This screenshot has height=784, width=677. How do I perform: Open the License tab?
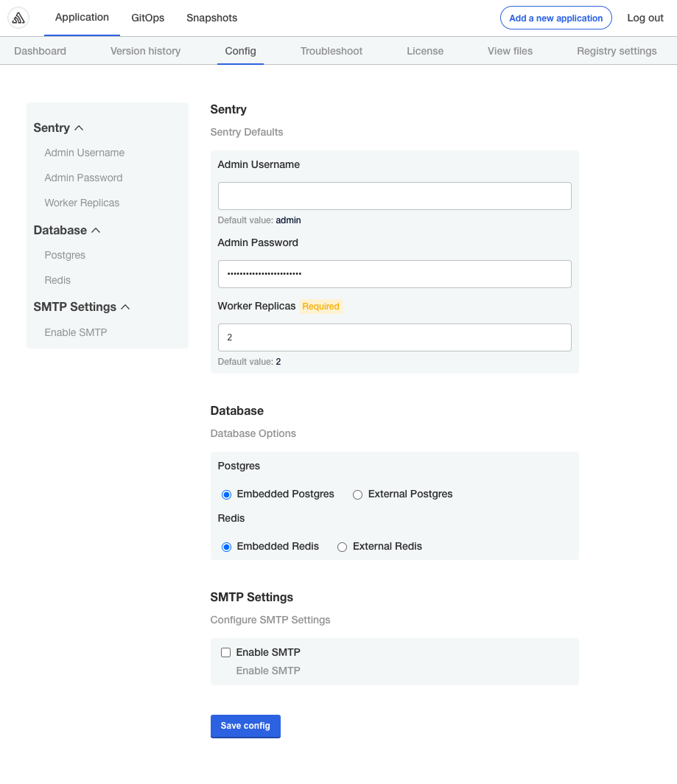425,51
